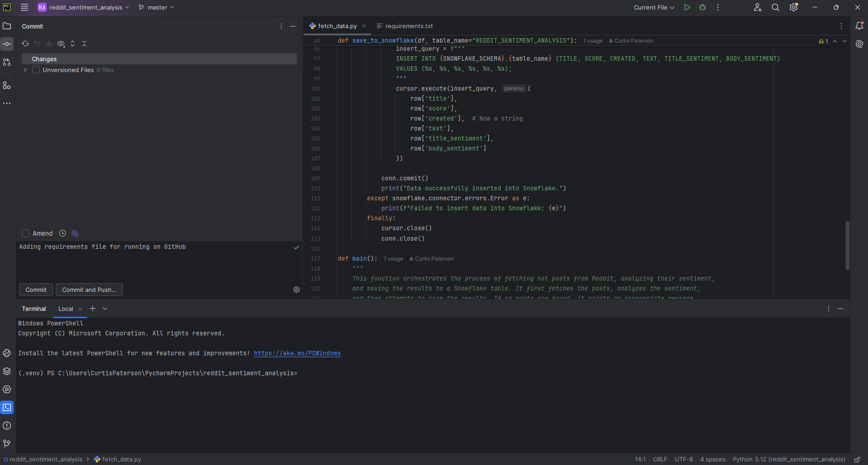Open the Python Packages tool window
The image size is (868, 465).
click(7, 371)
